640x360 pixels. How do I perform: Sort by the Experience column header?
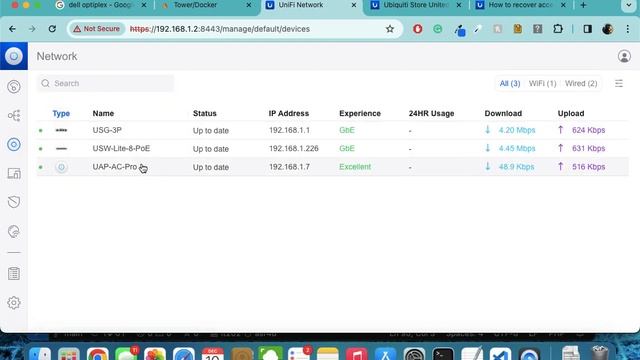pos(360,113)
